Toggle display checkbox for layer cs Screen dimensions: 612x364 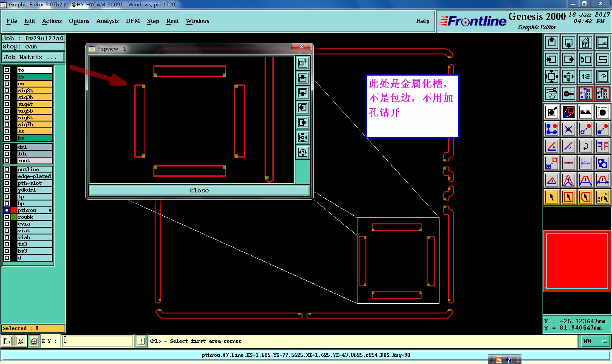(7, 84)
